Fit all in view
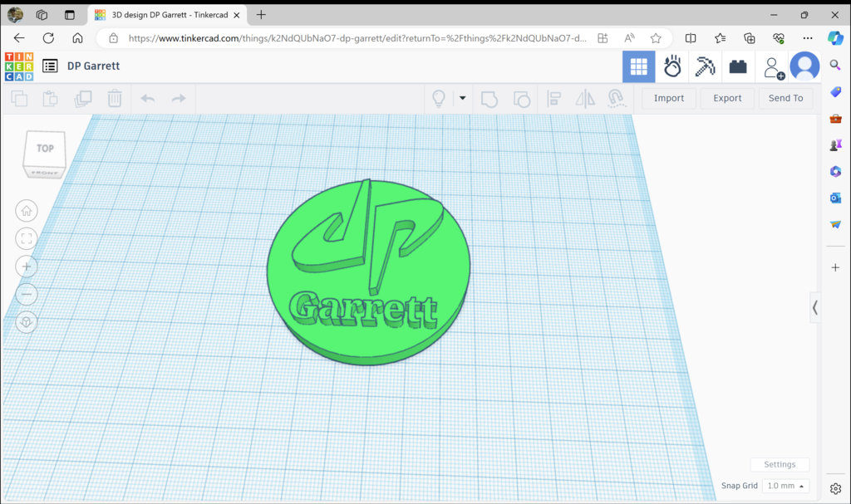Screen dimensions: 851x504 27,238
